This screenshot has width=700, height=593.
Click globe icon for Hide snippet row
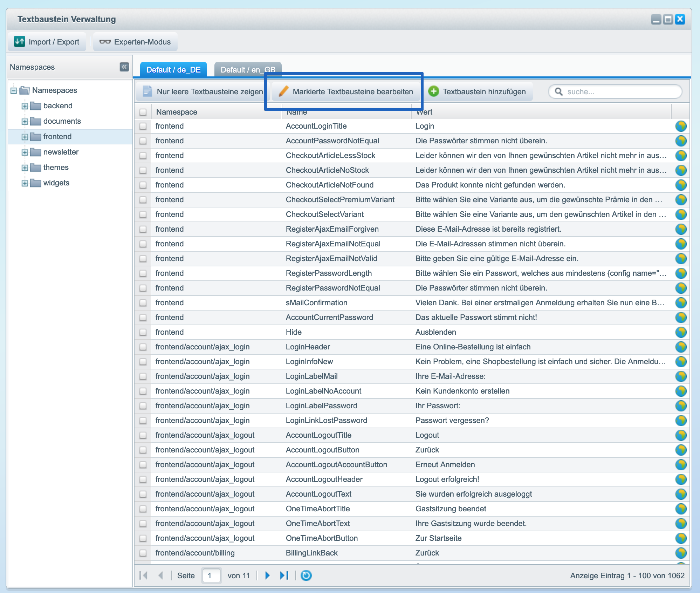(681, 332)
